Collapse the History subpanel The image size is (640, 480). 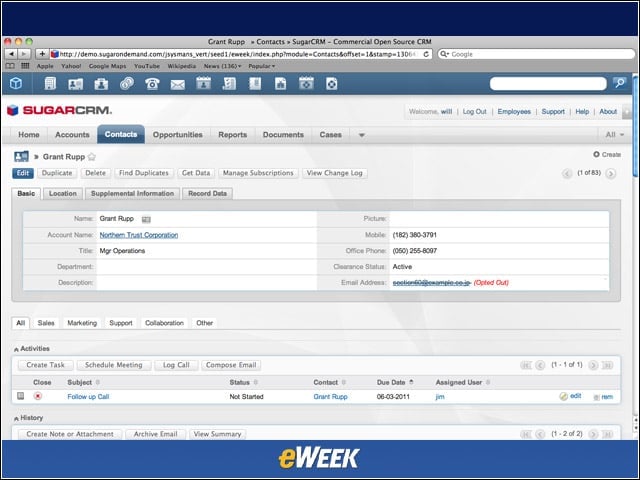[16, 419]
